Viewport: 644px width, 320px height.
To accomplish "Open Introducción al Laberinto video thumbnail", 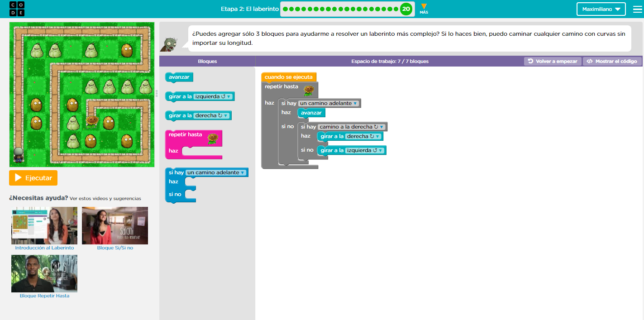I will click(44, 225).
